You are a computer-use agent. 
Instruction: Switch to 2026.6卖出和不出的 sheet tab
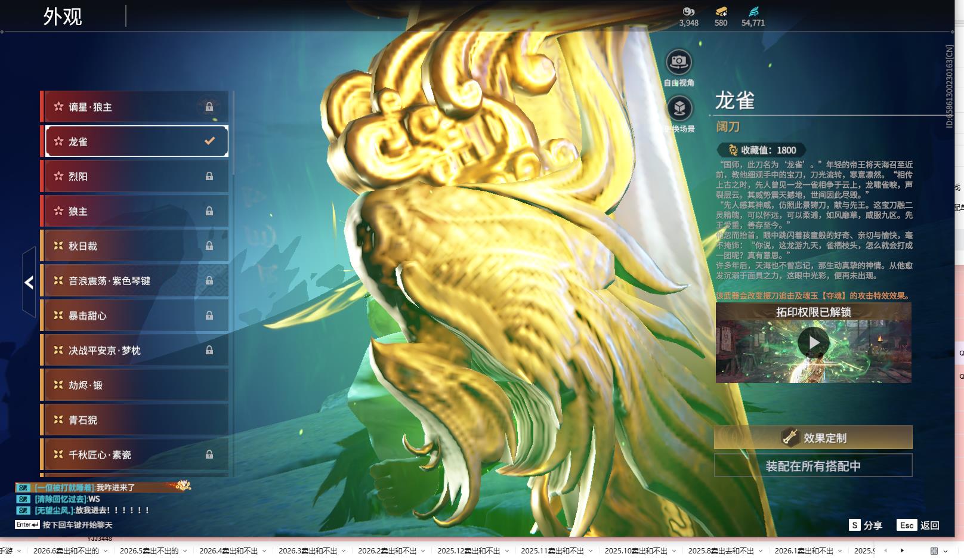[66, 551]
